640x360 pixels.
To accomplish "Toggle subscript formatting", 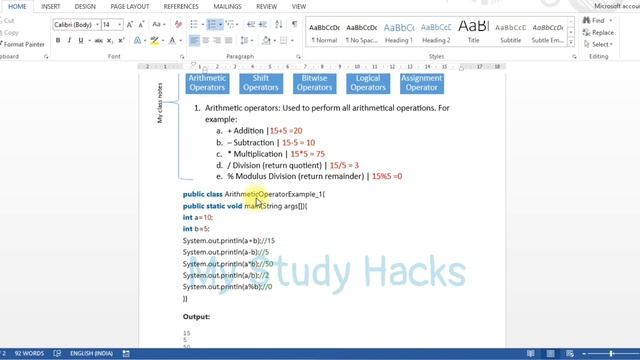I will coord(109,40).
